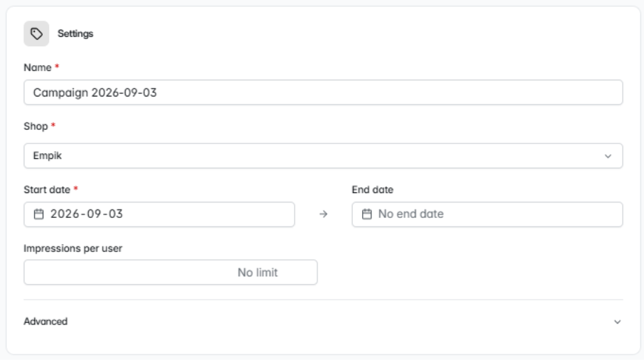
Task: Click the Advanced section label
Action: coord(45,322)
